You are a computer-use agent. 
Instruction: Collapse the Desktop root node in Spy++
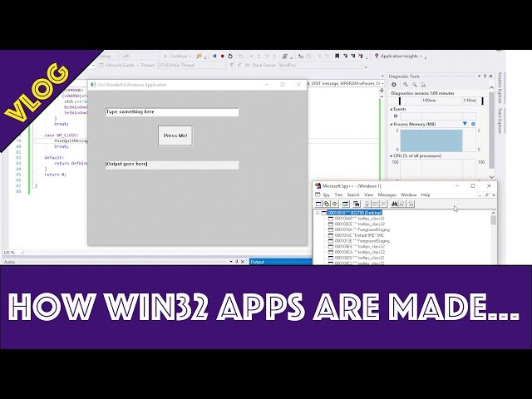point(318,213)
